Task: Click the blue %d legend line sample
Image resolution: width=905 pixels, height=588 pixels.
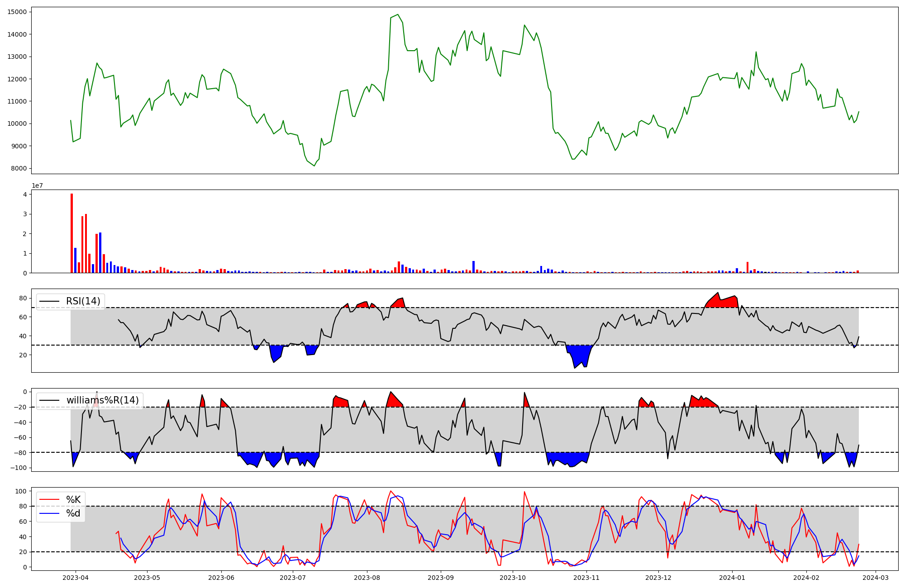Action: click(x=49, y=513)
